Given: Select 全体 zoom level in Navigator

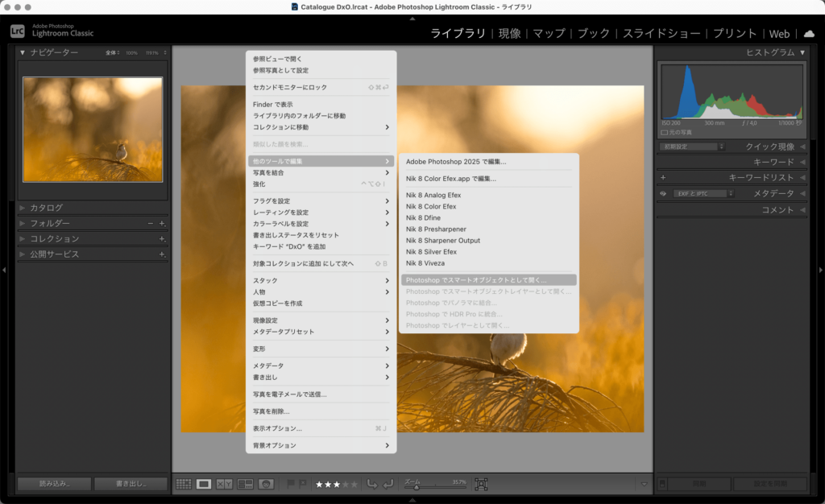Looking at the screenshot, I should (111, 53).
